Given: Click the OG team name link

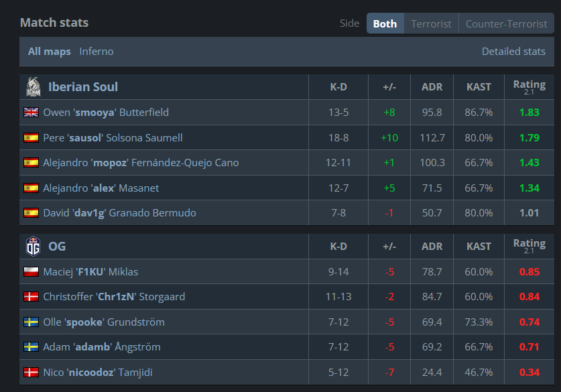Looking at the screenshot, I should 57,247.
